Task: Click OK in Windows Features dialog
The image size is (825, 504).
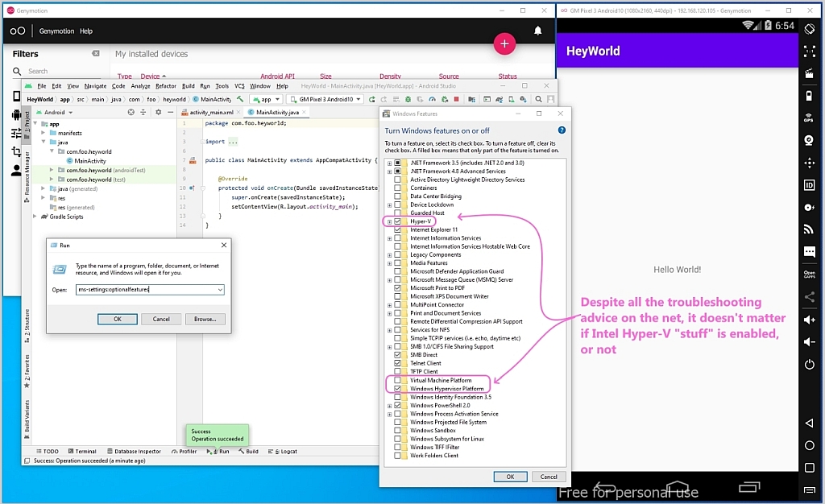Action: [510, 477]
